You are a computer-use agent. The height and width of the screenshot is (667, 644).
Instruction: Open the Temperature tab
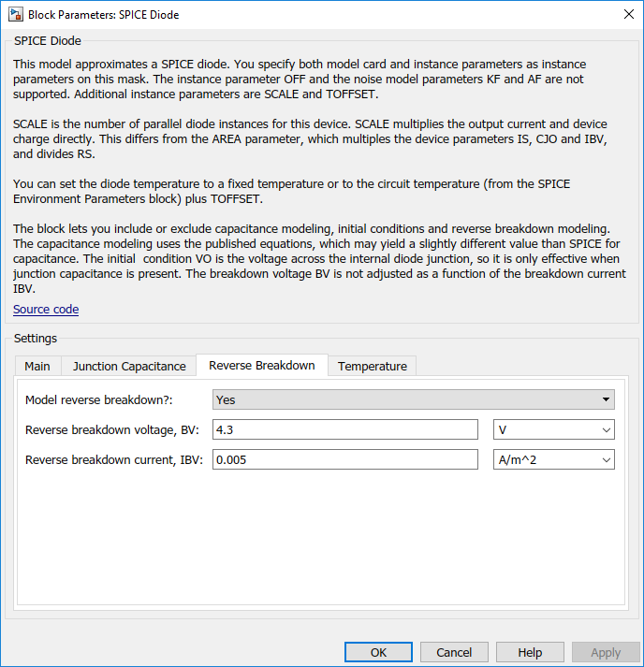pos(372,366)
